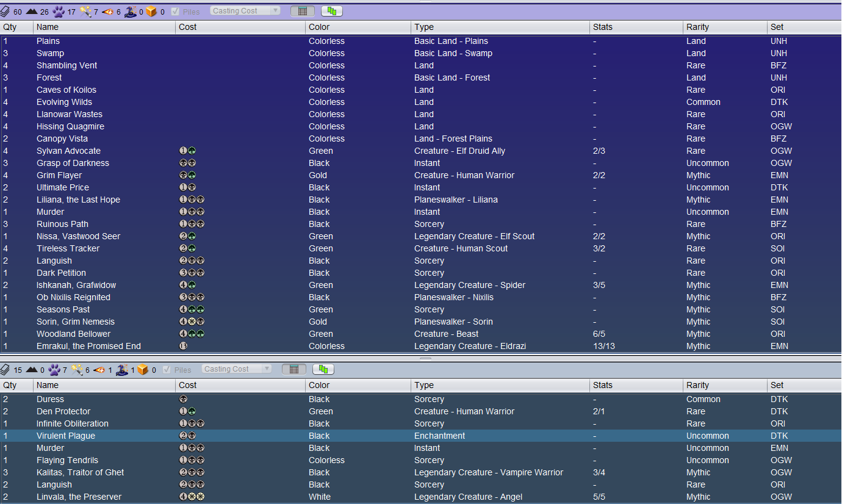Sort main deck by the Stats column
The width and height of the screenshot is (842, 504).
coord(636,27)
